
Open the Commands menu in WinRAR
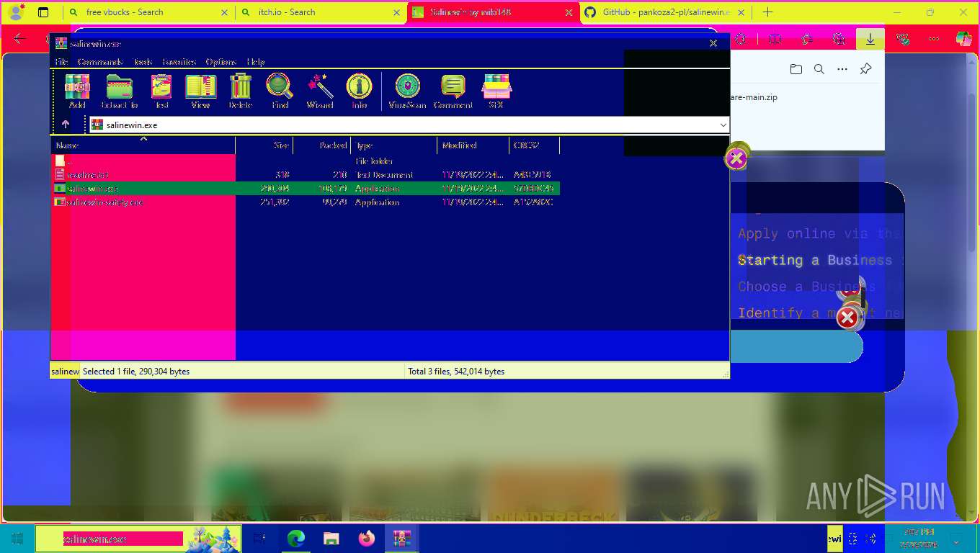(100, 62)
